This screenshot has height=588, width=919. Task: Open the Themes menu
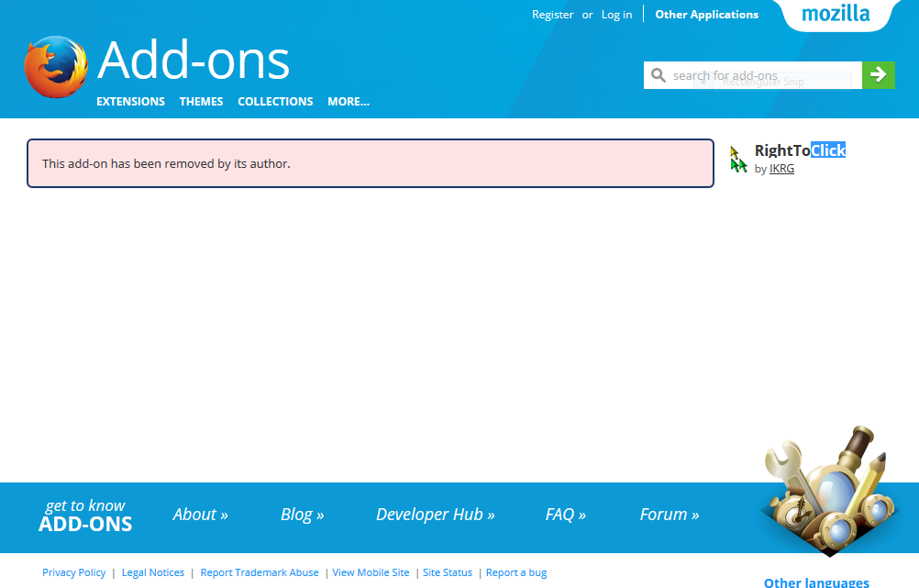(x=201, y=102)
